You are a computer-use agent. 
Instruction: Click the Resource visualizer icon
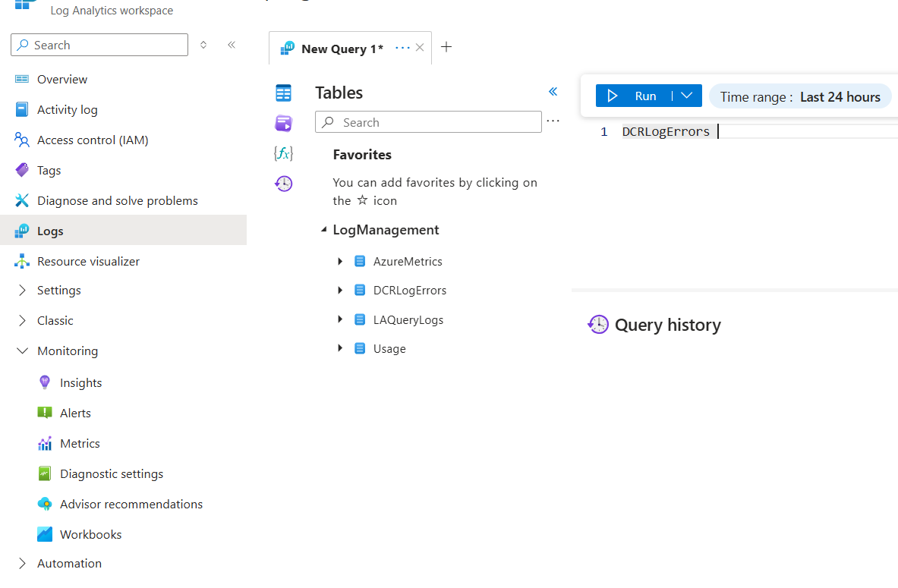tap(22, 261)
